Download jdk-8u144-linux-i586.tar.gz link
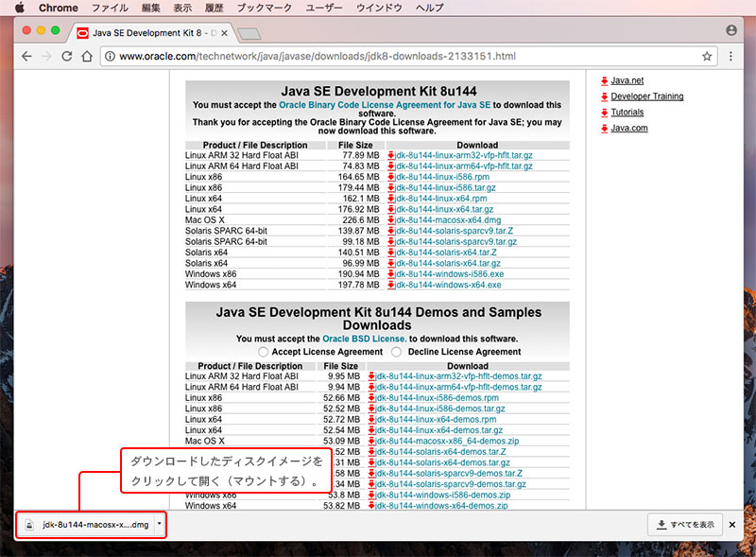756x557 pixels. [x=445, y=188]
